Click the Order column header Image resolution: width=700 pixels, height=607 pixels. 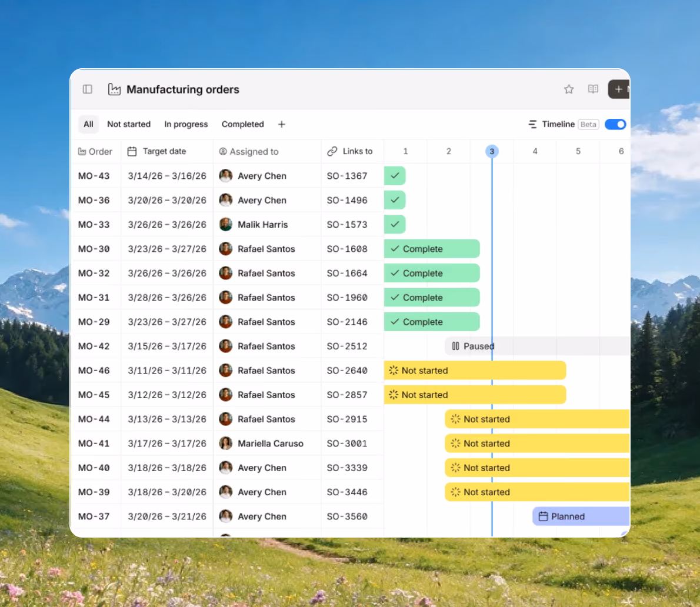(x=95, y=152)
